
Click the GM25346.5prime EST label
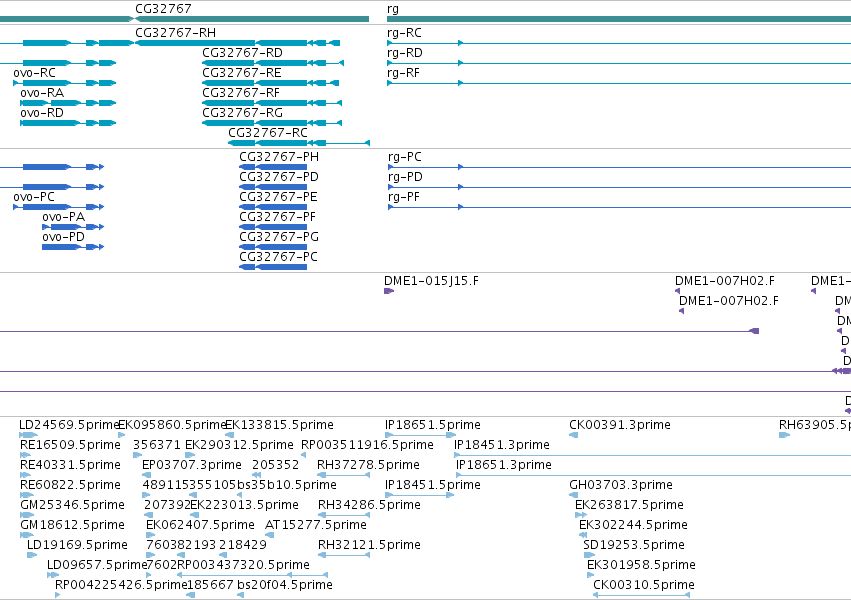pos(72,505)
